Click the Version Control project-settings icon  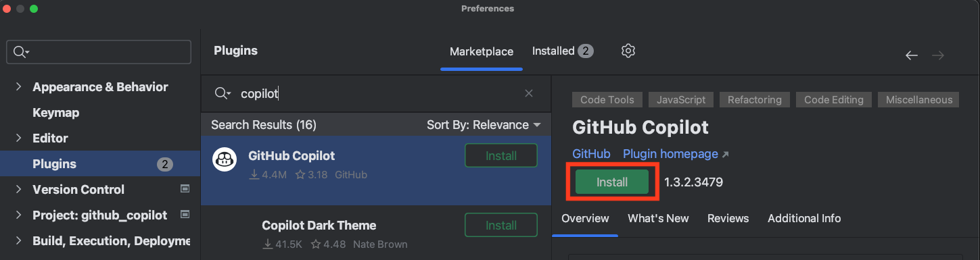click(185, 189)
